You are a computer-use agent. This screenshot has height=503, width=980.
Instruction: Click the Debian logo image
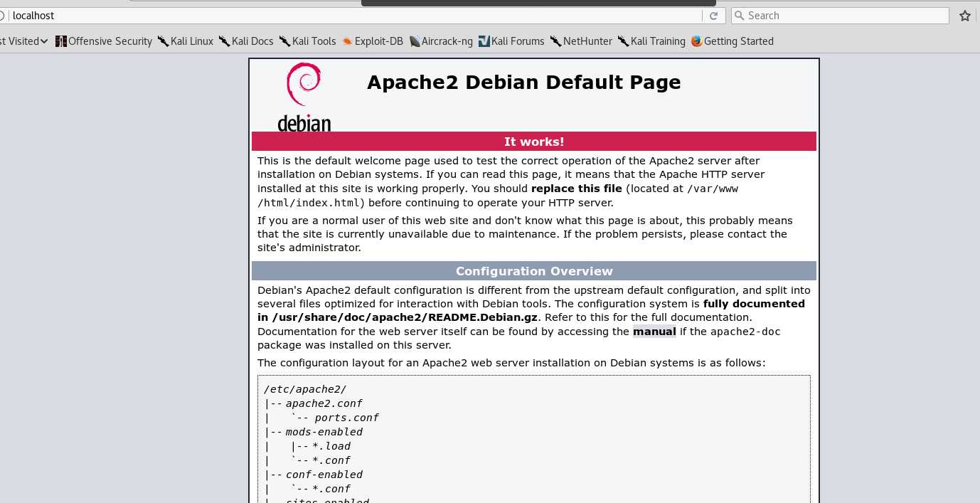point(304,97)
